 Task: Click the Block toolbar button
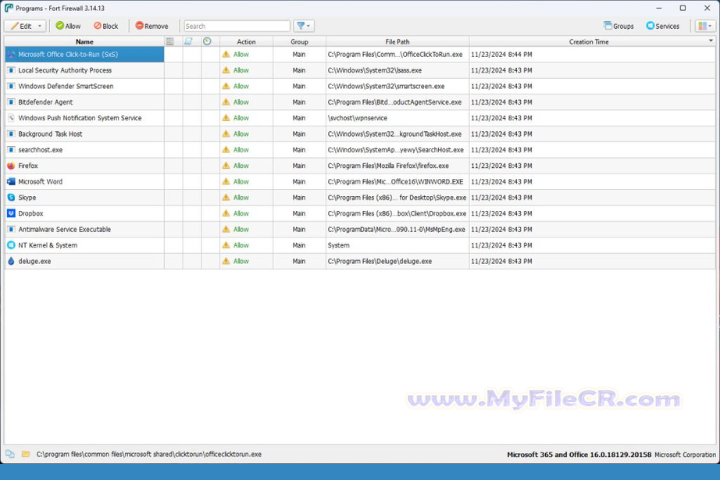[x=106, y=26]
